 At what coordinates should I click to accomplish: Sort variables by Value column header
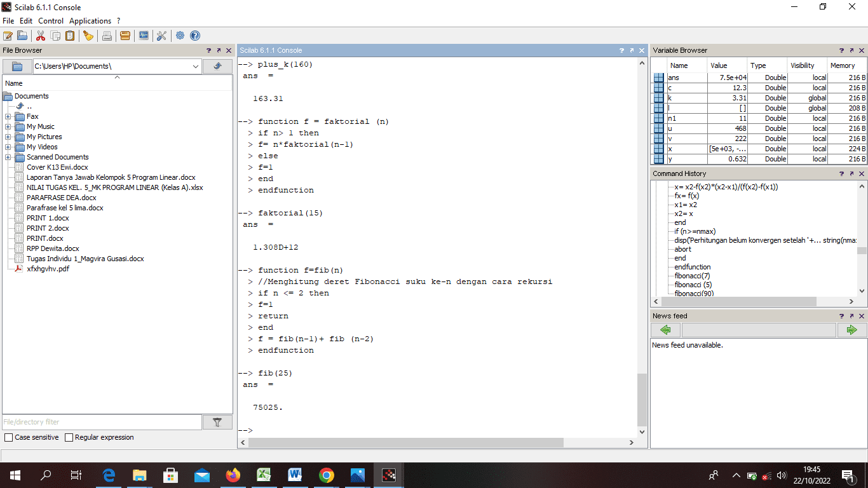727,65
